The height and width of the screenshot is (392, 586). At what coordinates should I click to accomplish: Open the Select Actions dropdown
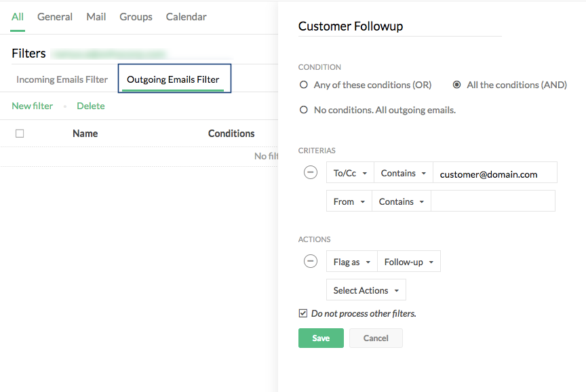pyautogui.click(x=366, y=290)
